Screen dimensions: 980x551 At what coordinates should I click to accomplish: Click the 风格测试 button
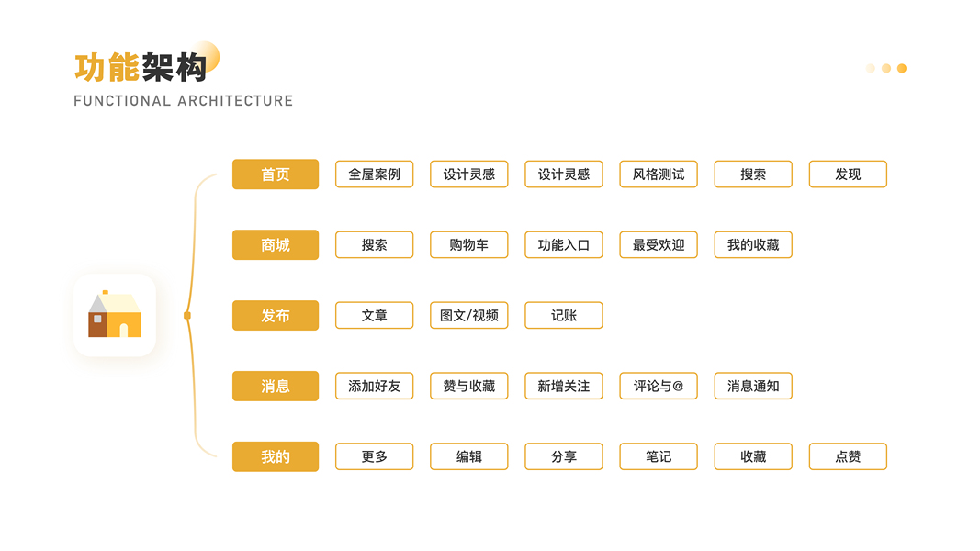pyautogui.click(x=659, y=174)
